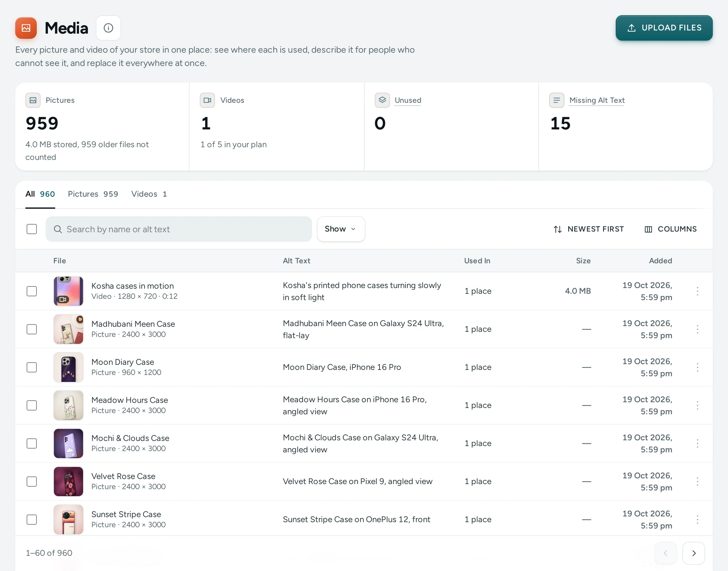
Task: Go to the next page of media
Action: tap(693, 553)
